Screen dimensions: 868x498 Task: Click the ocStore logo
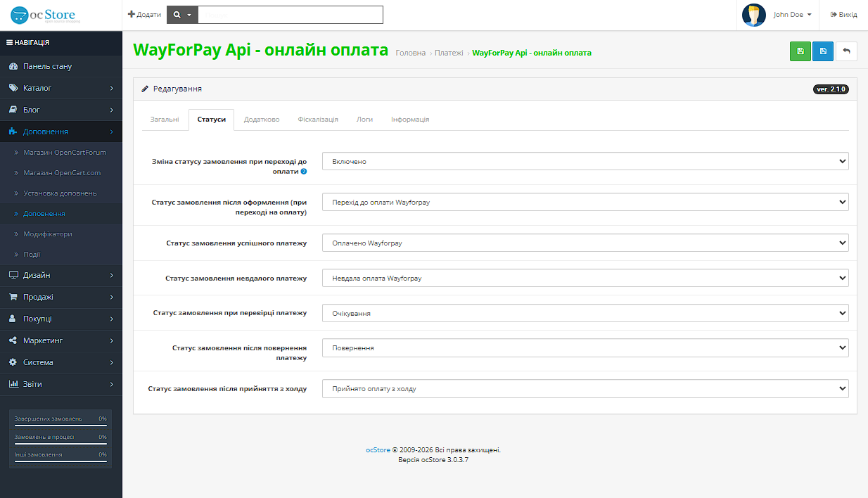pyautogui.click(x=46, y=14)
